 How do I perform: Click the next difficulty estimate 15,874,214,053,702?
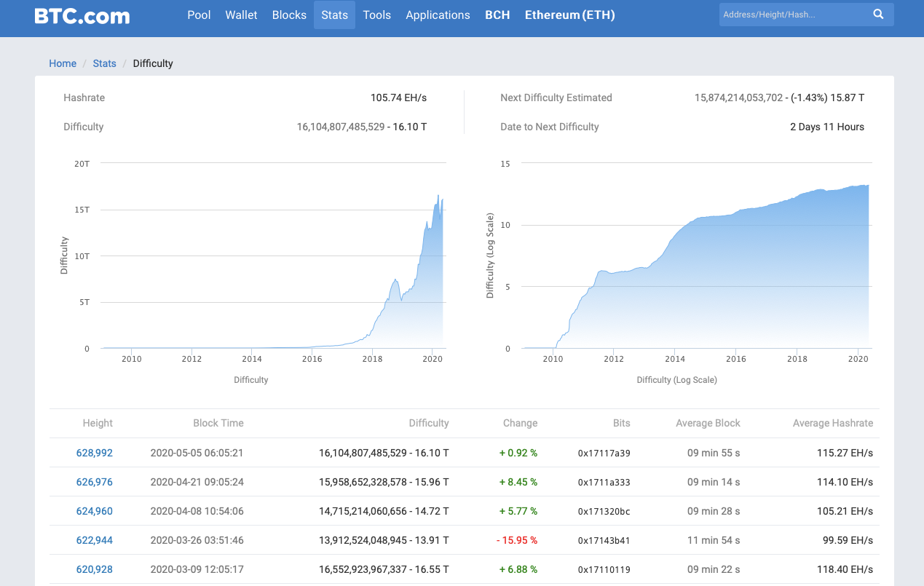[x=738, y=98]
